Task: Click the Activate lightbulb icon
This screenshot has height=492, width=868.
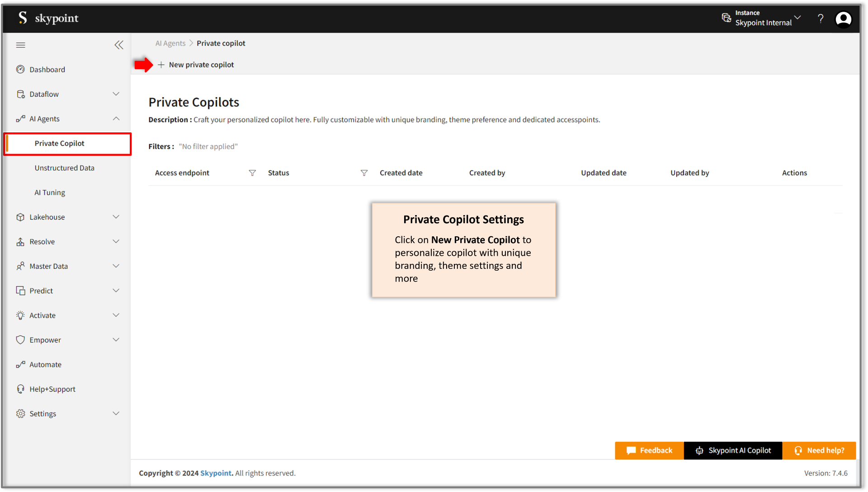Action: [x=20, y=315]
